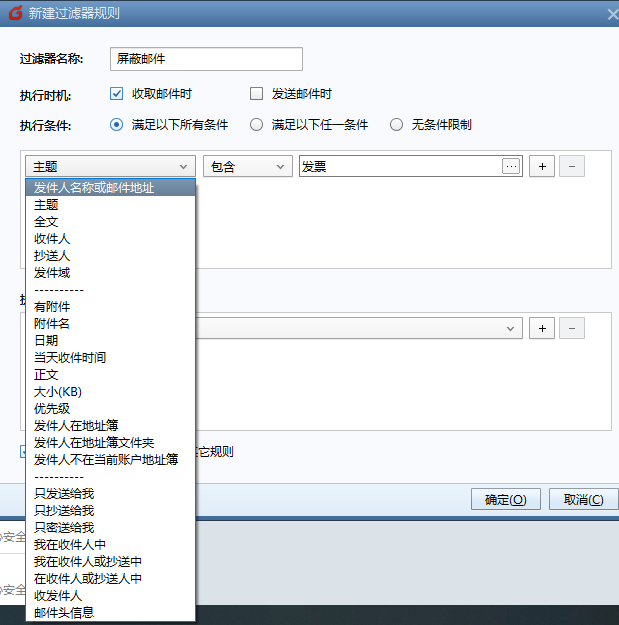Click the plus button beside 发票 field
This screenshot has height=625, width=619.
(x=541, y=167)
